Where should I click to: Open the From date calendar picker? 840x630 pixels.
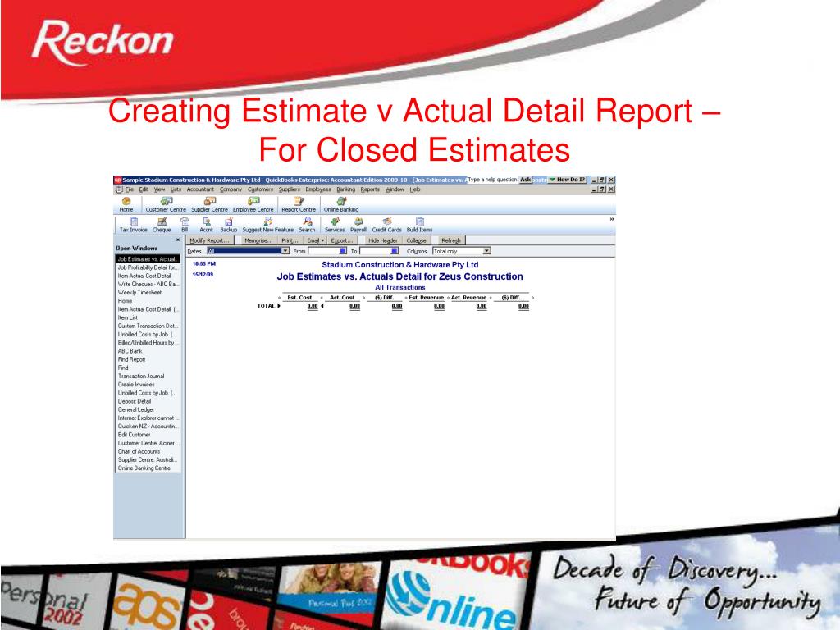(343, 251)
